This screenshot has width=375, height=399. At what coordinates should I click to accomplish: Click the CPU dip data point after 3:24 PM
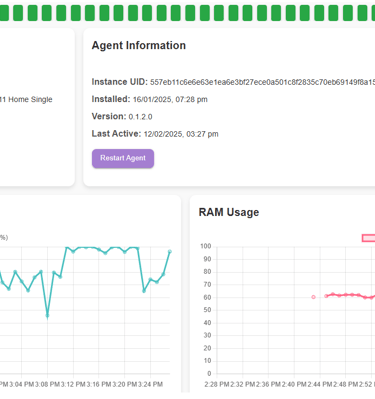click(144, 291)
